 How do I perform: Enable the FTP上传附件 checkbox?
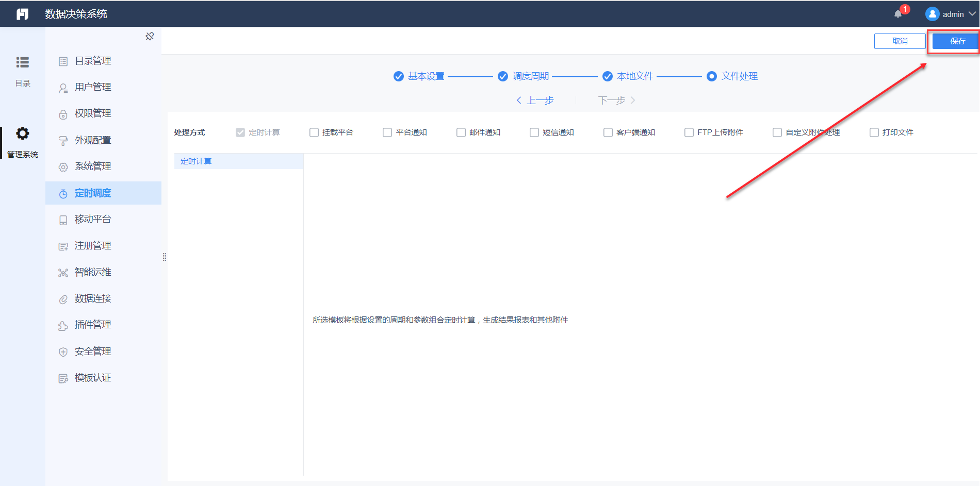click(689, 132)
